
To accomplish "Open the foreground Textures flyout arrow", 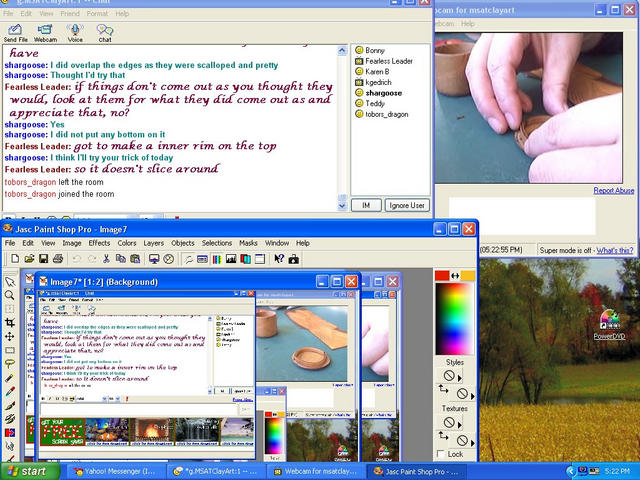I will [x=460, y=425].
